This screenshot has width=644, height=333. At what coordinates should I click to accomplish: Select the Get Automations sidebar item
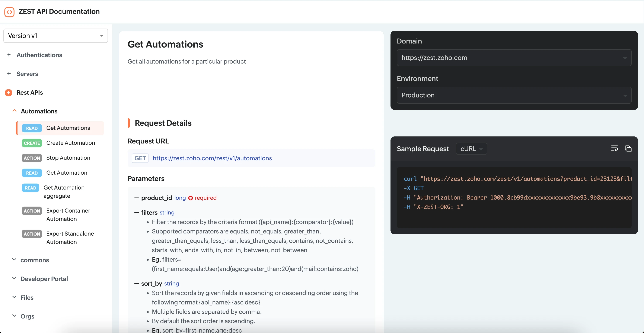60,128
